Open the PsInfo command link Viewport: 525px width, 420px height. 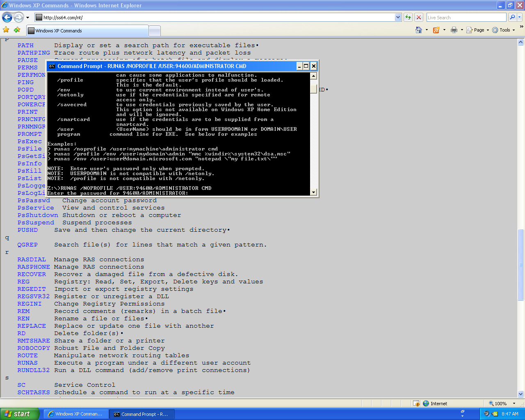[x=30, y=163]
